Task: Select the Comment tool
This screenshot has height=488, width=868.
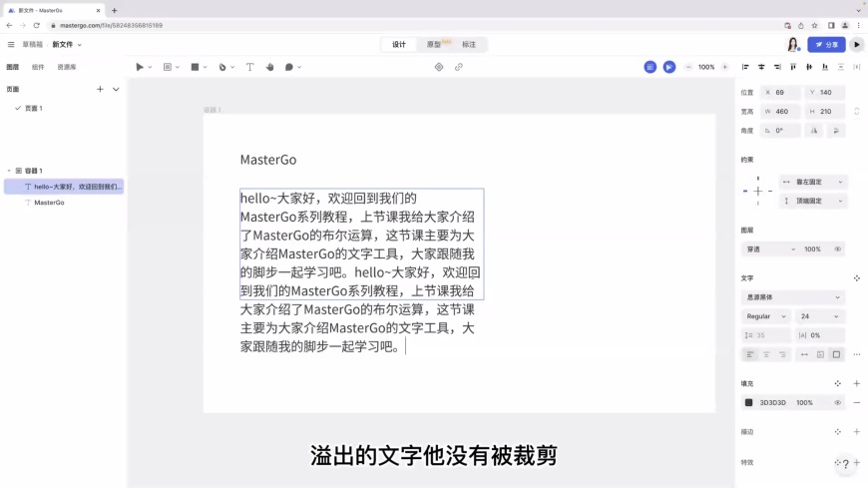Action: 289,67
